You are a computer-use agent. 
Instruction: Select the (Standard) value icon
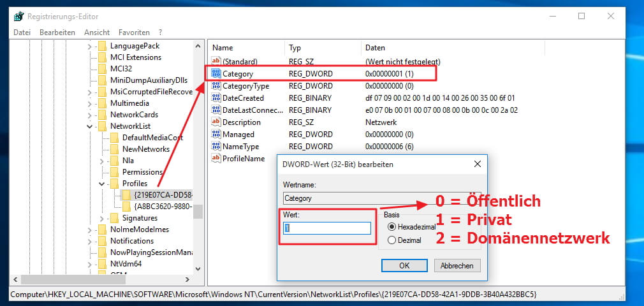coord(216,62)
